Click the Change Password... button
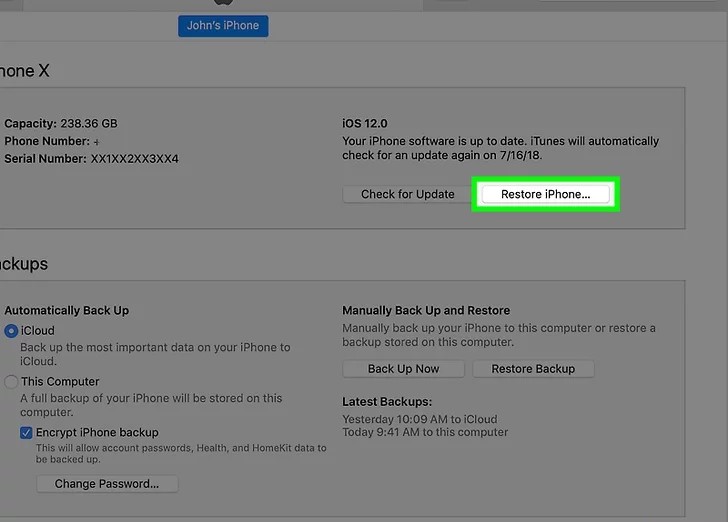The image size is (728, 522). 107,484
